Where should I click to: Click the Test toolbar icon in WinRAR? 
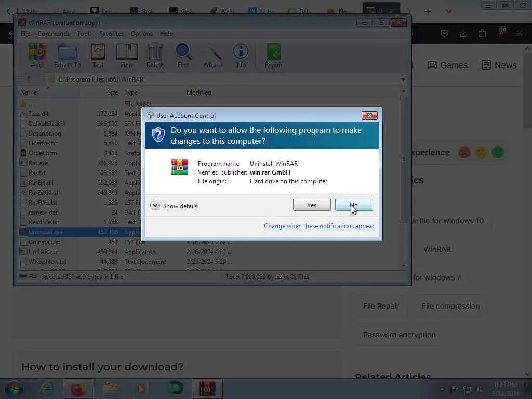coord(98,56)
